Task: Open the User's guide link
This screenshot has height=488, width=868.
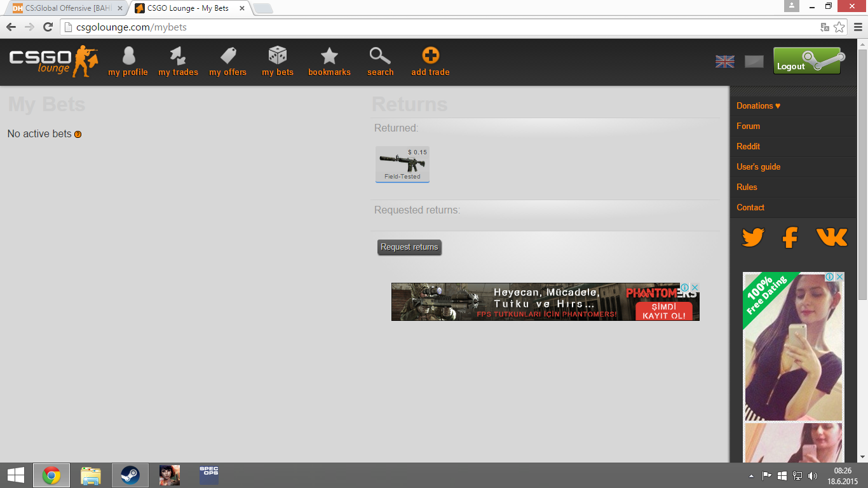Action: tap(758, 166)
